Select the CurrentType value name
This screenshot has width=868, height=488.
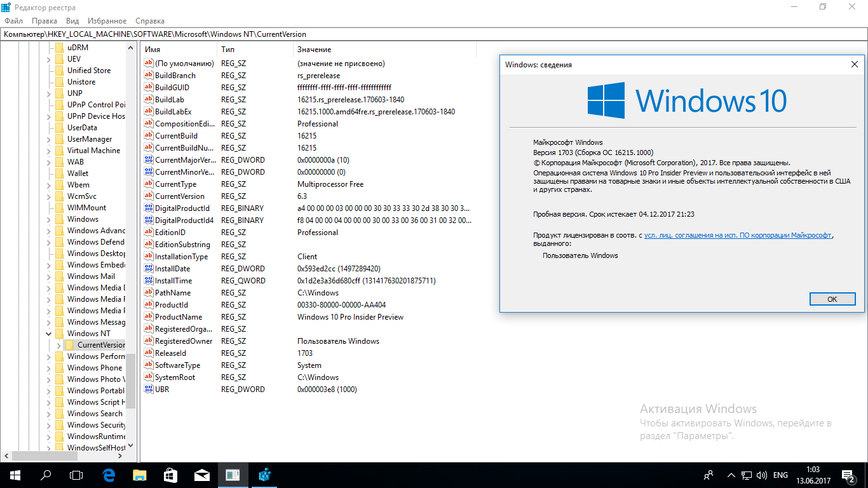[x=176, y=184]
